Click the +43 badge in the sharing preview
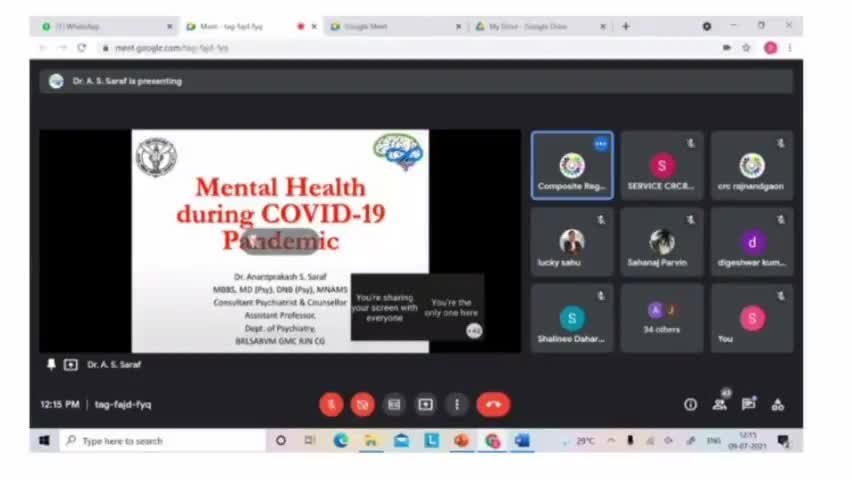852x480 pixels. point(474,331)
